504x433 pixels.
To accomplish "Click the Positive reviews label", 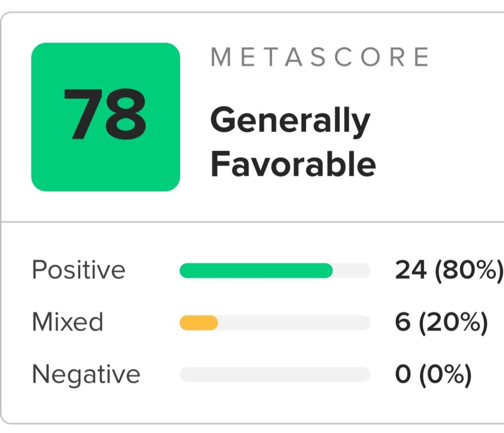I will click(x=78, y=270).
